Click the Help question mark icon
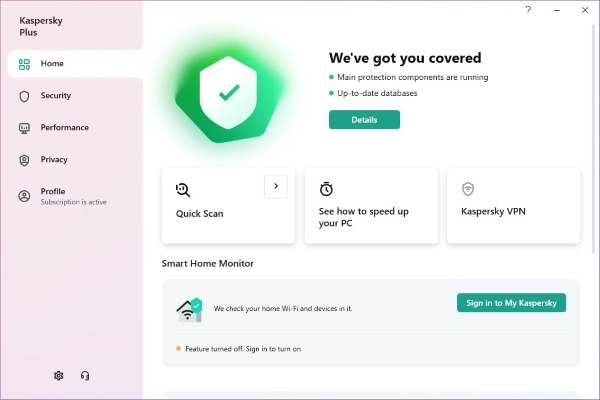This screenshot has width=600, height=400. (x=528, y=9)
